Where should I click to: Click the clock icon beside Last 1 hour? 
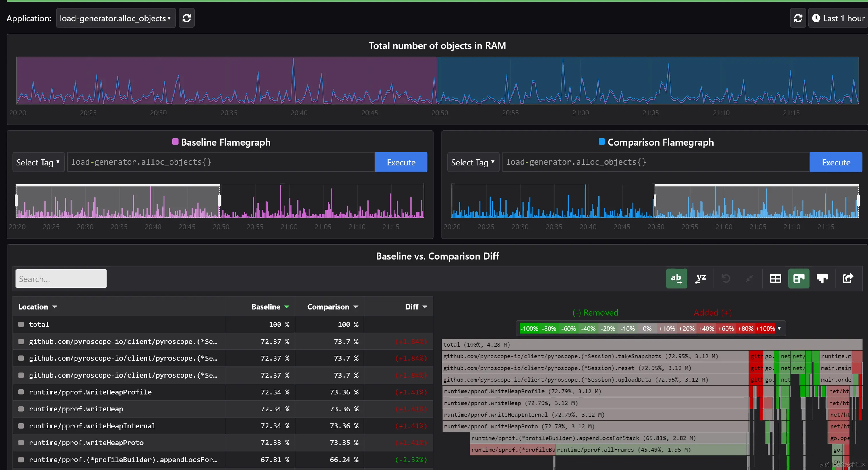point(816,18)
